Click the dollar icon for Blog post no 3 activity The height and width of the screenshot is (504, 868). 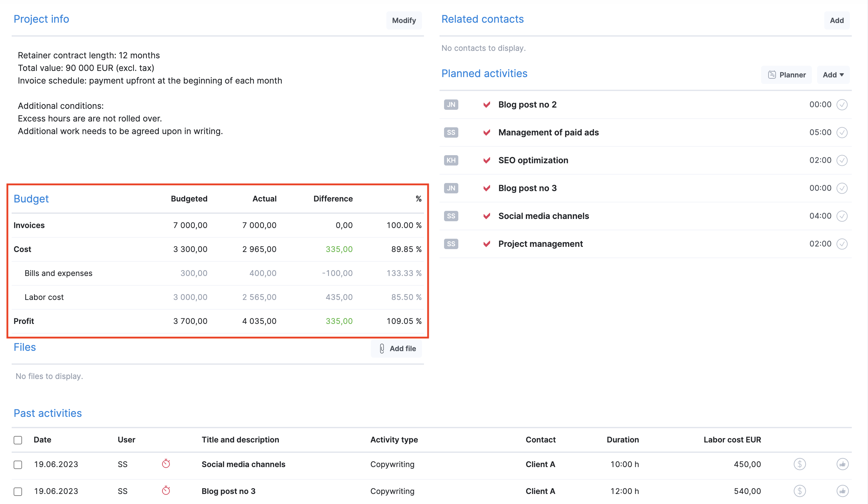[800, 491]
